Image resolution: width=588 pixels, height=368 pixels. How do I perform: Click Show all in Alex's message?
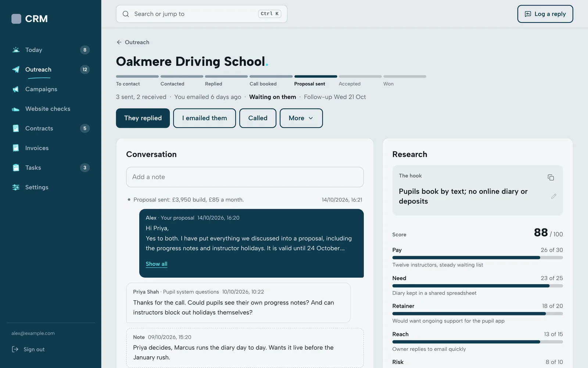click(157, 264)
